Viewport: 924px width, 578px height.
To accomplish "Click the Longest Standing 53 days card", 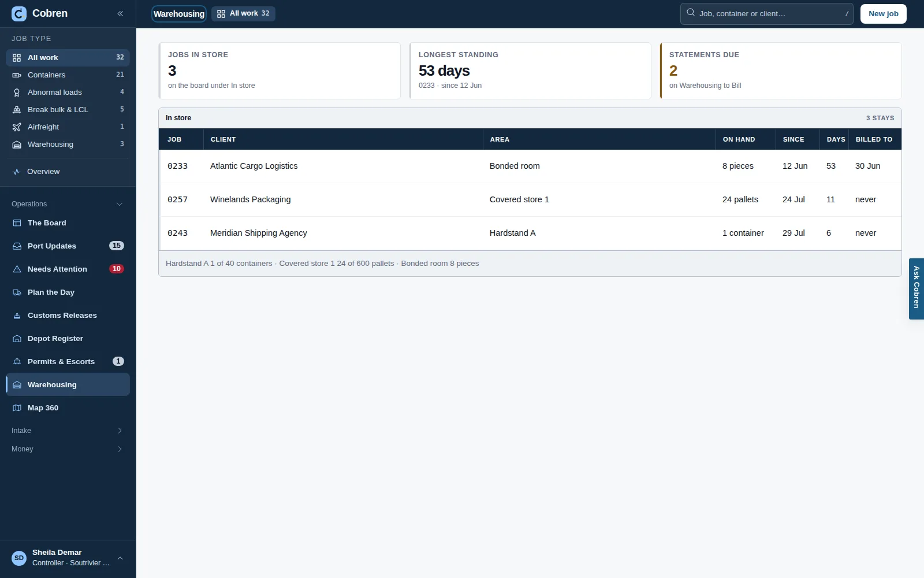I will (x=530, y=71).
